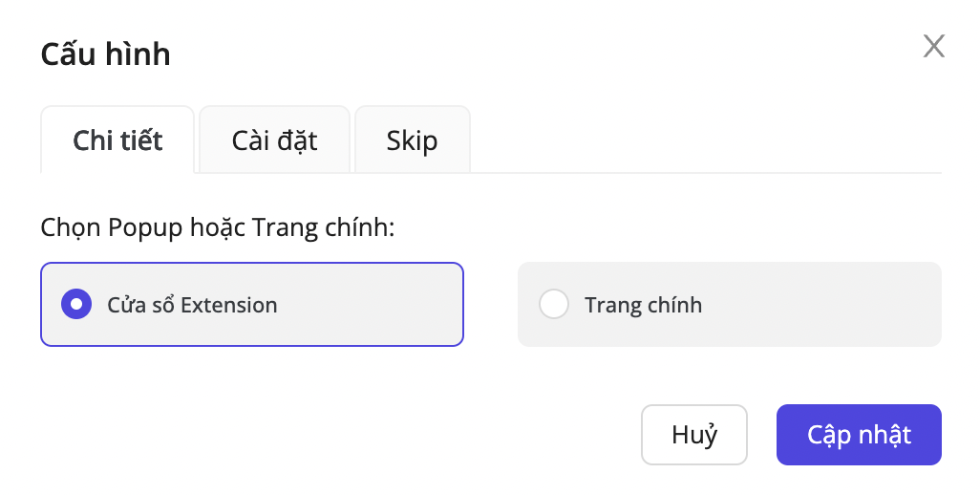Save configuration with the purple Cập nhật button
Image resolution: width=980 pixels, height=495 pixels.
pyautogui.click(x=859, y=435)
